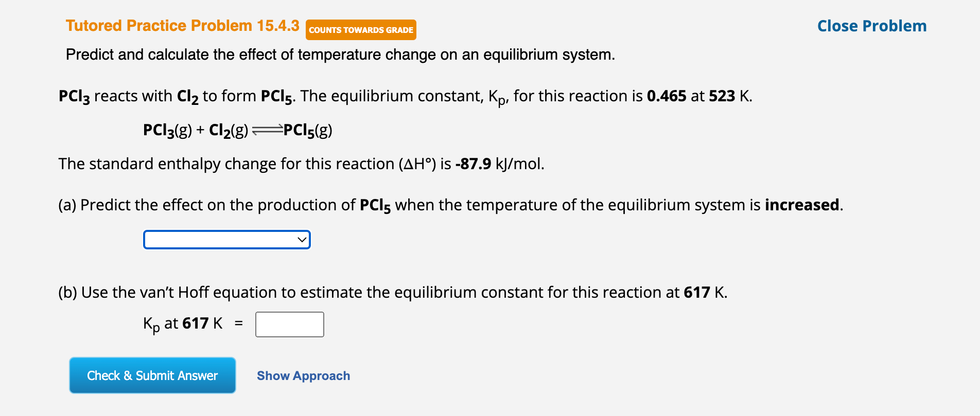The height and width of the screenshot is (416, 980).
Task: Dismiss the practice problem via Close Problem
Action: pos(871,26)
